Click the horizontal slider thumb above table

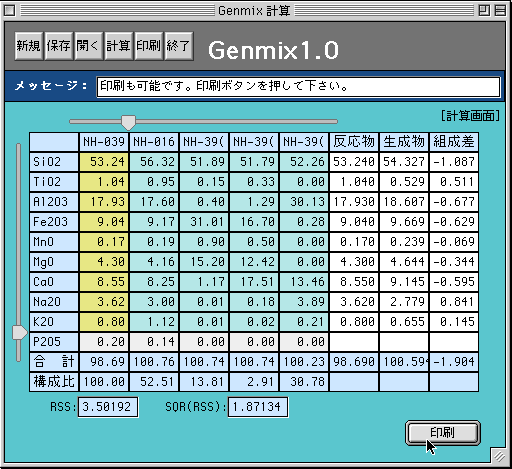click(x=128, y=122)
